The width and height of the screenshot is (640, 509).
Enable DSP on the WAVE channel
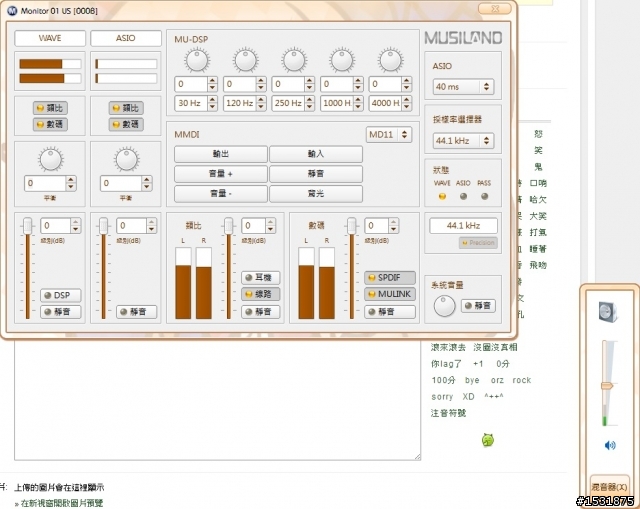[x=60, y=295]
